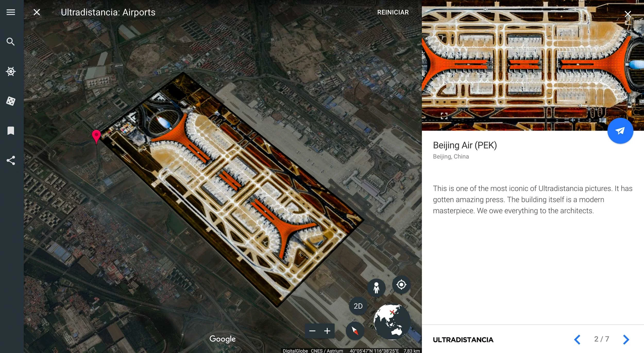Click the Beijing airport photo thumbnail
The image size is (644, 353).
point(533,65)
